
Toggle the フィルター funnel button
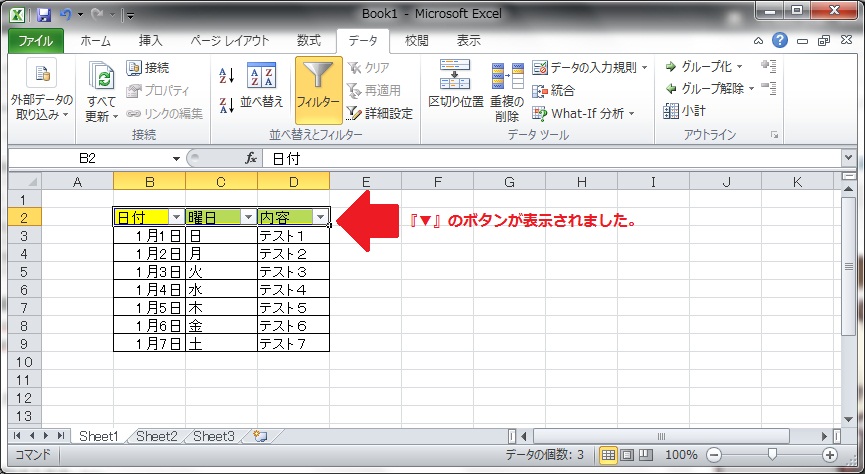318,90
